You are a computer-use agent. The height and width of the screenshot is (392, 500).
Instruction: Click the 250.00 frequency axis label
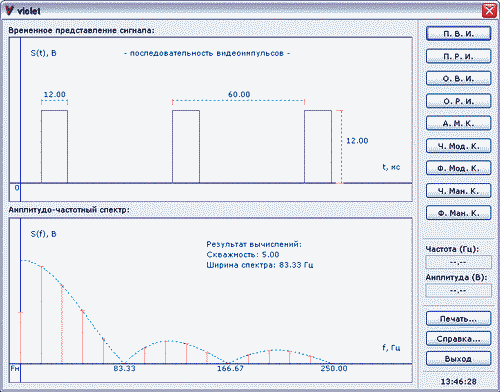334,368
